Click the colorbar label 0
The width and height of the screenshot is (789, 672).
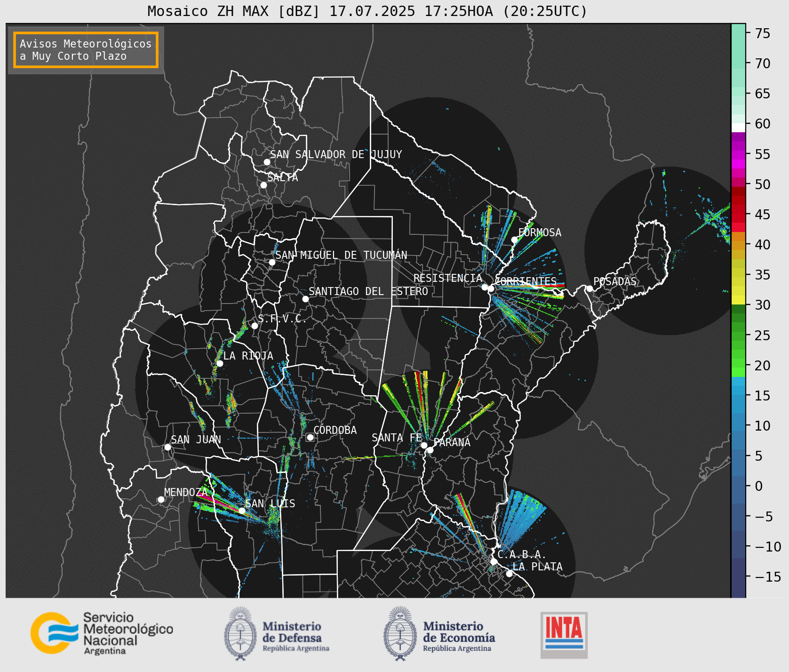tap(759, 486)
